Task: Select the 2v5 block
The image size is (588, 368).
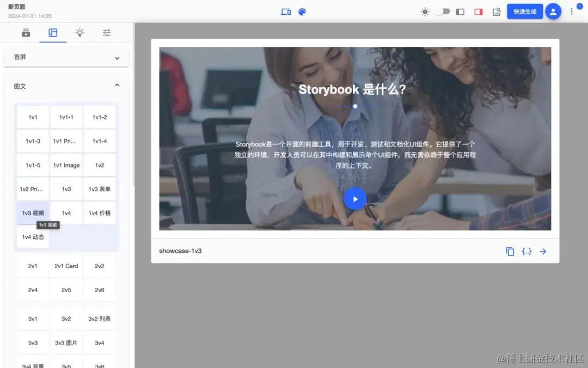Action: [66, 290]
